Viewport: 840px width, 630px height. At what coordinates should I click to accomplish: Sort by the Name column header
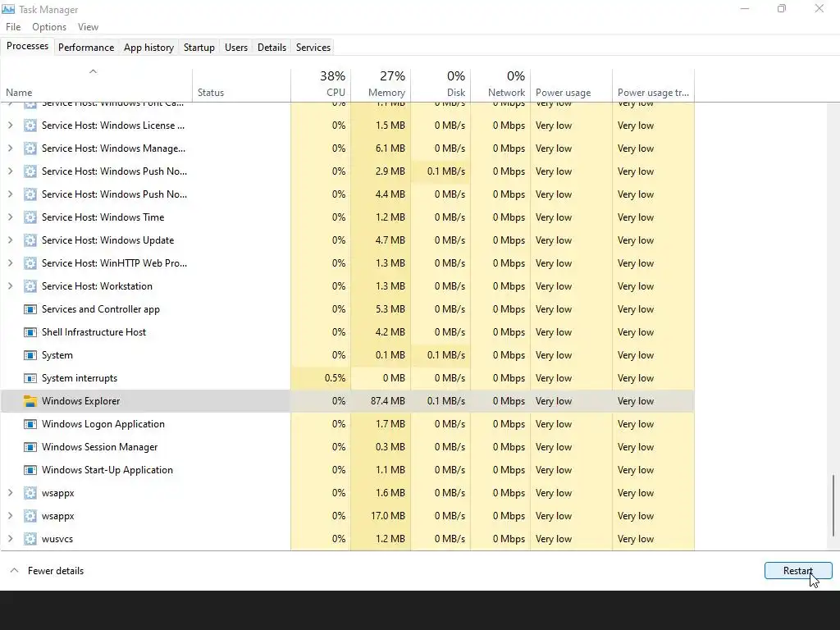97,84
